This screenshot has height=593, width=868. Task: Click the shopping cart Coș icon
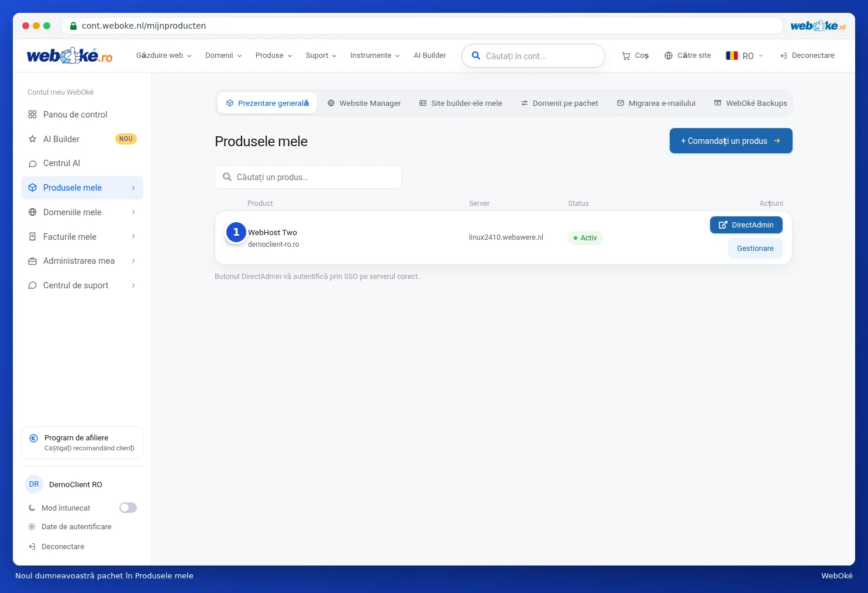click(626, 56)
